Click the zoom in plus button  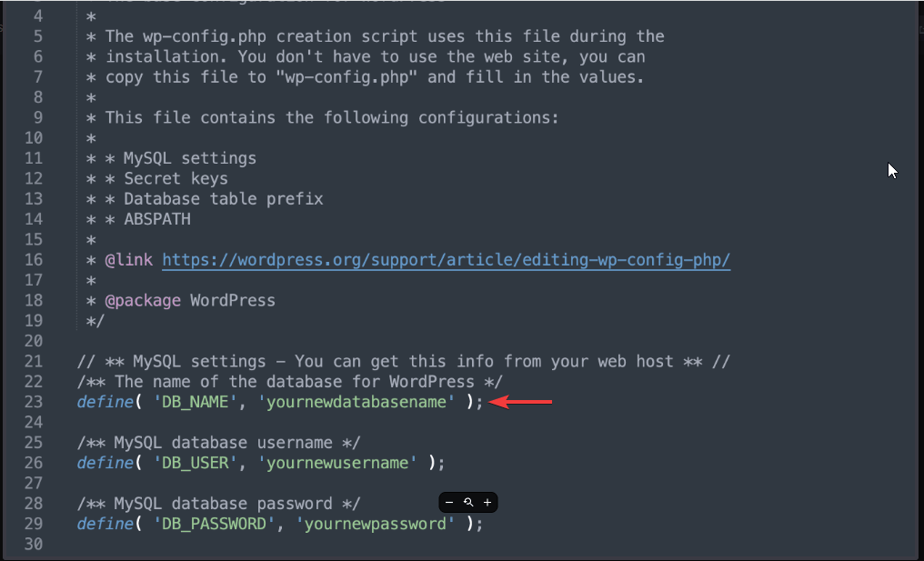[487, 503]
